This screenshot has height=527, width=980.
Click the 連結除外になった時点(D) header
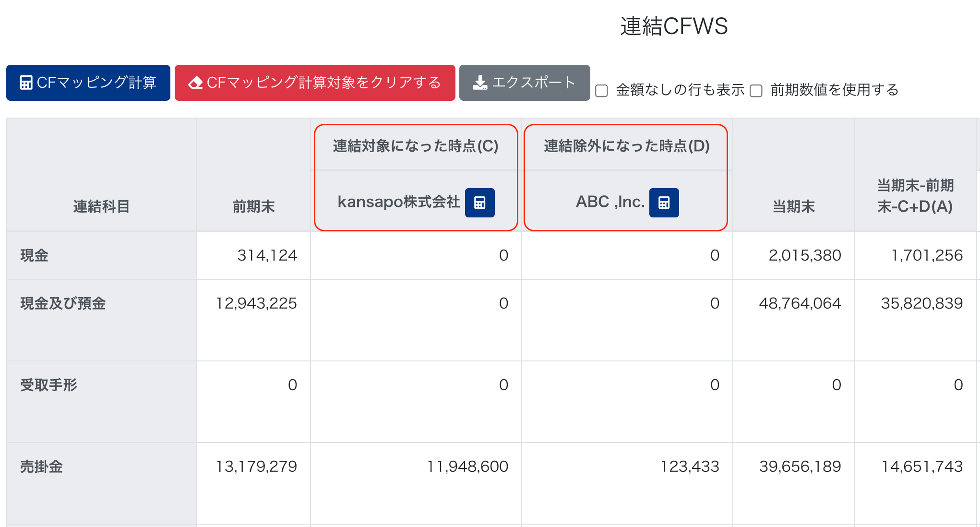click(626, 146)
